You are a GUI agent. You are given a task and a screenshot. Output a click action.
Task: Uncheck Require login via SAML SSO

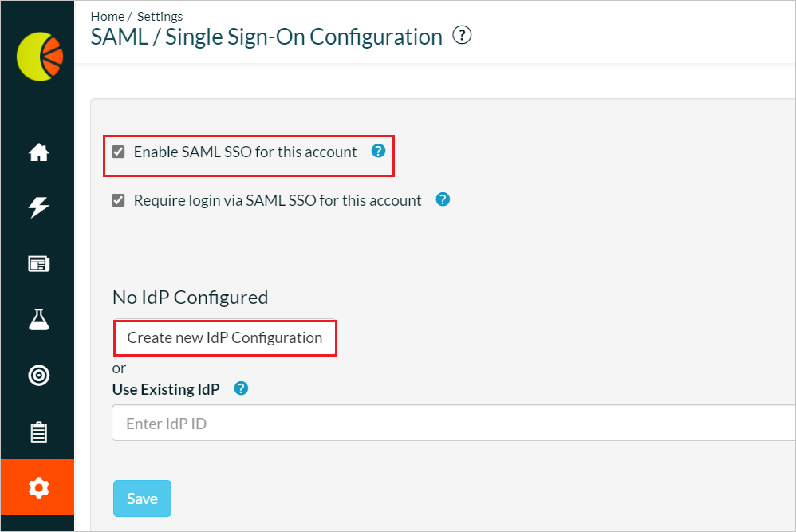click(x=118, y=200)
